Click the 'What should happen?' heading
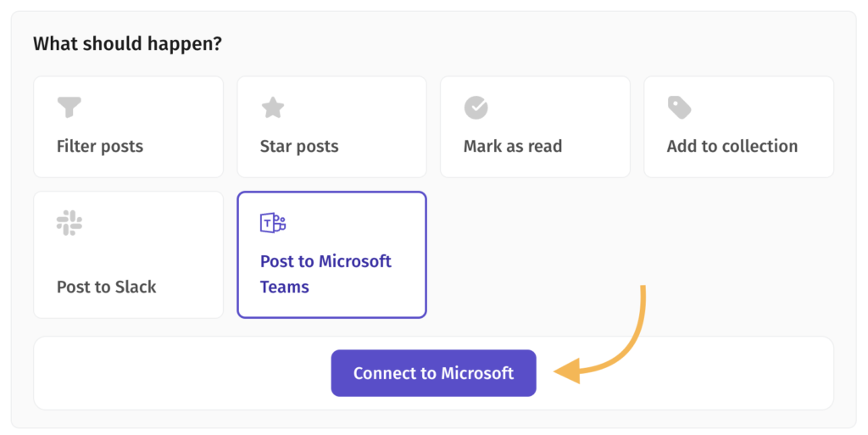The width and height of the screenshot is (868, 435). 127,43
